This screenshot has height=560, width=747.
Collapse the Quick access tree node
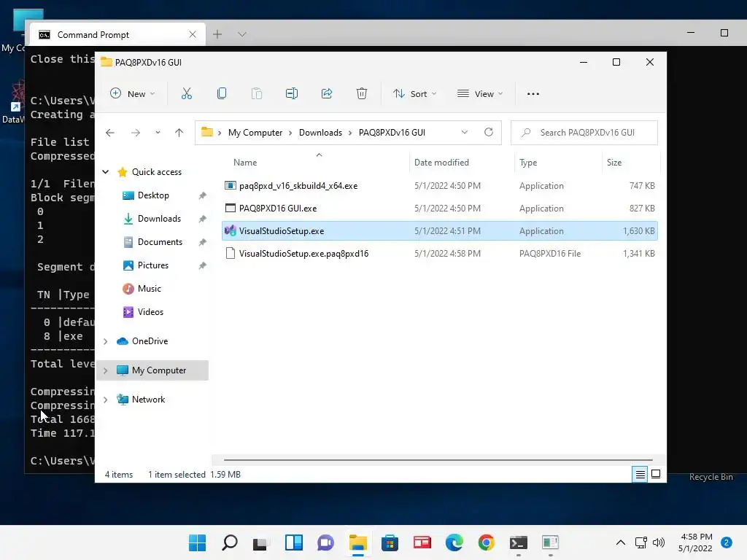pos(106,172)
